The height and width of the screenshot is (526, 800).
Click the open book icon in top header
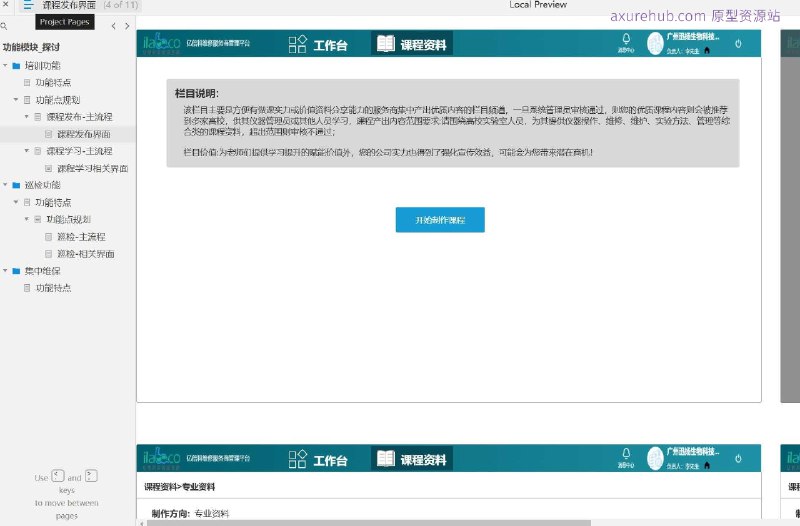click(x=386, y=44)
